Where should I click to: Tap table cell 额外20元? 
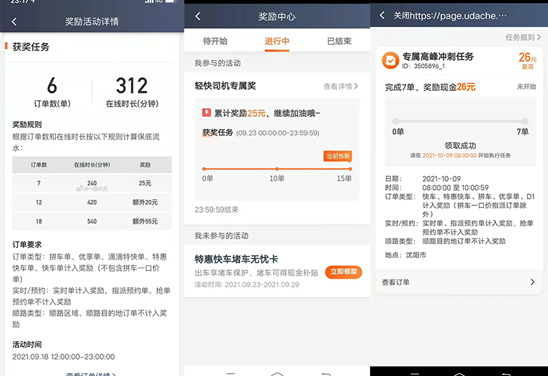[145, 202]
